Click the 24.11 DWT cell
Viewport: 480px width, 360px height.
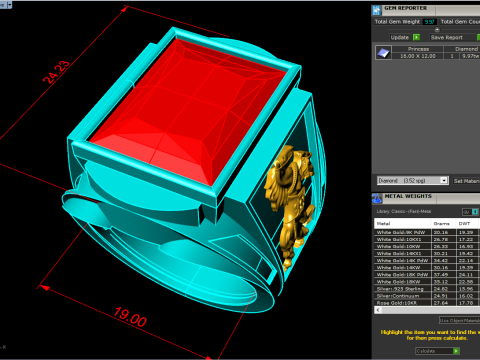tap(467, 275)
